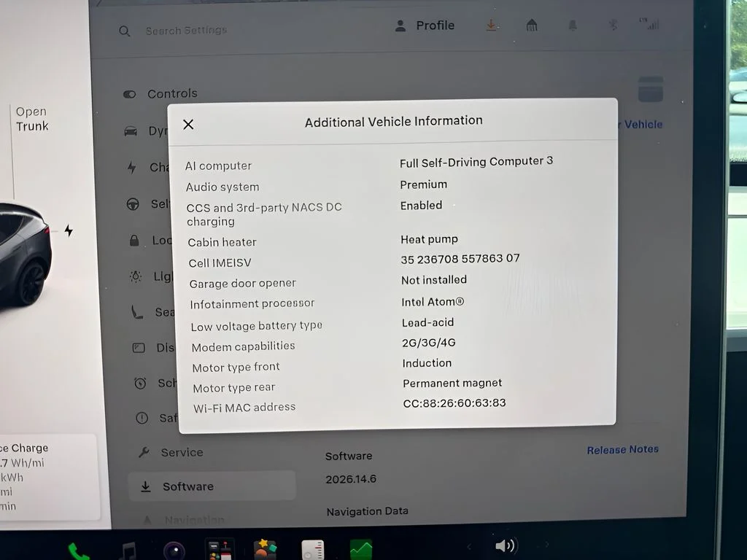Image resolution: width=747 pixels, height=560 pixels.
Task: Tap the orange software download icon
Action: pyautogui.click(x=491, y=25)
